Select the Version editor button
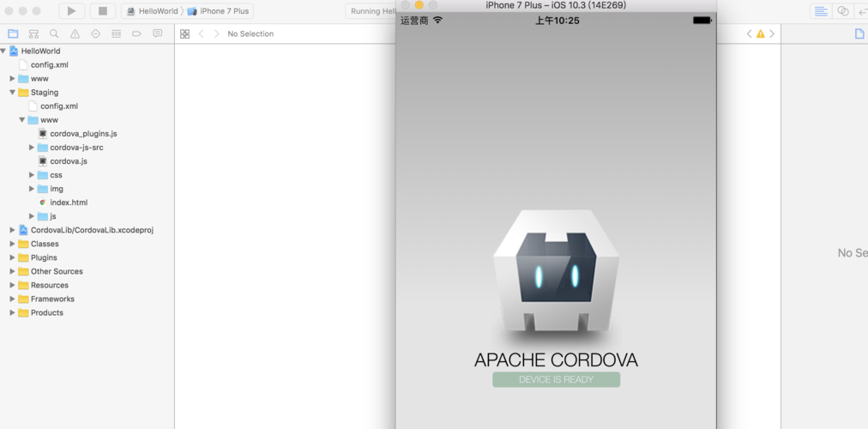Viewport: 868px width, 429px height. point(861,11)
